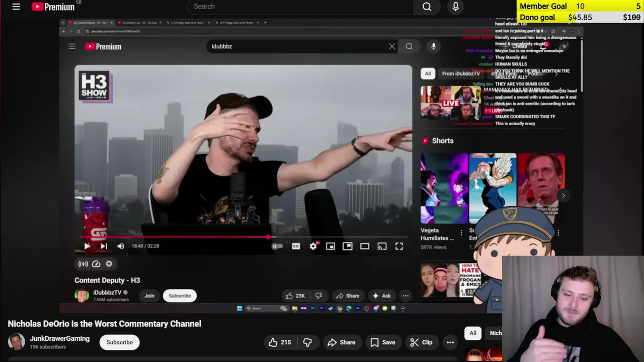Open the short showing an older man
644x362 pixels.
click(x=541, y=181)
